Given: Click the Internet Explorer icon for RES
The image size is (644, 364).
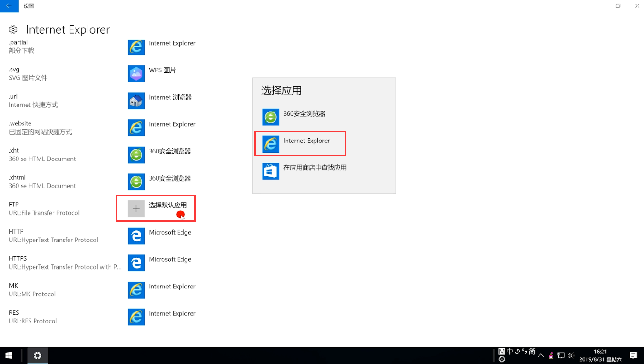Looking at the screenshot, I should point(136,317).
